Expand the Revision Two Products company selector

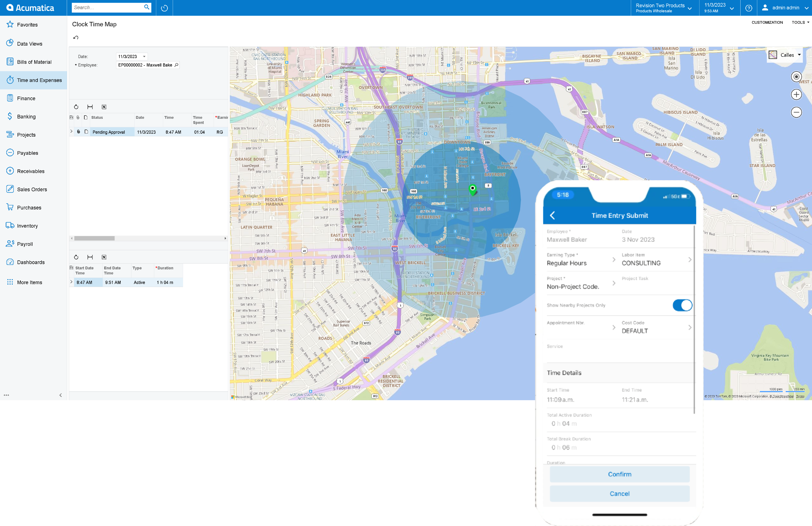[x=663, y=8]
